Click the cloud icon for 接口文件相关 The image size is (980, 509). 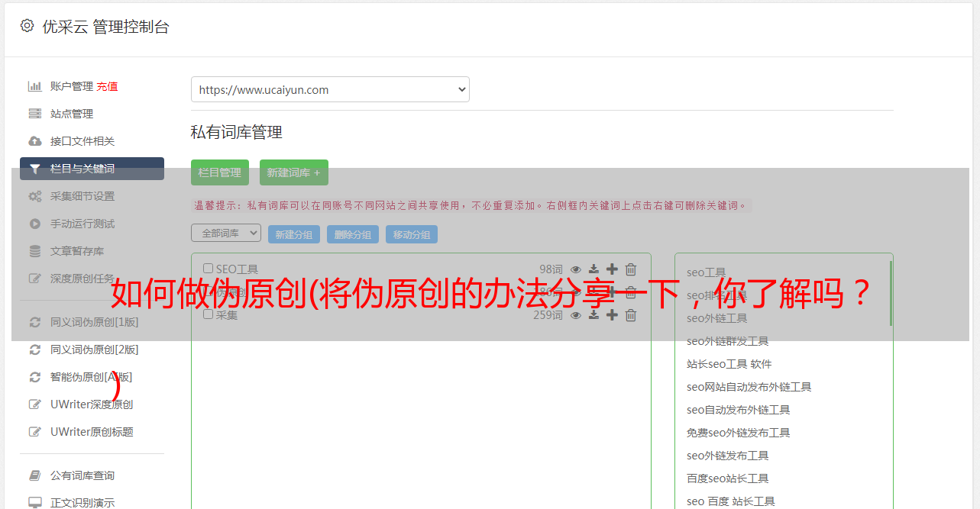pyautogui.click(x=34, y=141)
